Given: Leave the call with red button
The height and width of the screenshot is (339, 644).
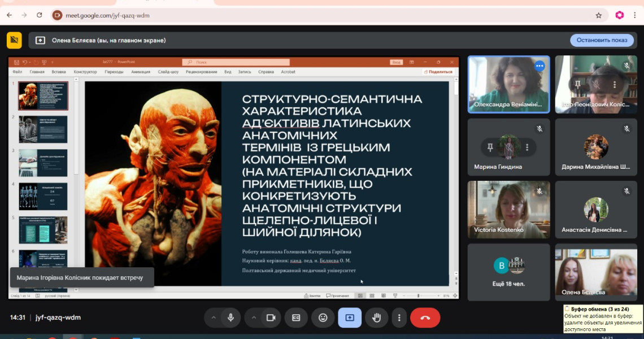Looking at the screenshot, I should coord(425,318).
